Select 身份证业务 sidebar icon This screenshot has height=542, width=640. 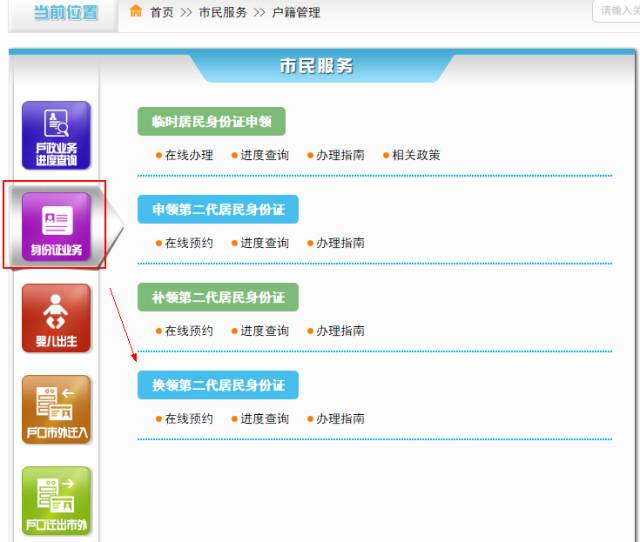coord(56,226)
